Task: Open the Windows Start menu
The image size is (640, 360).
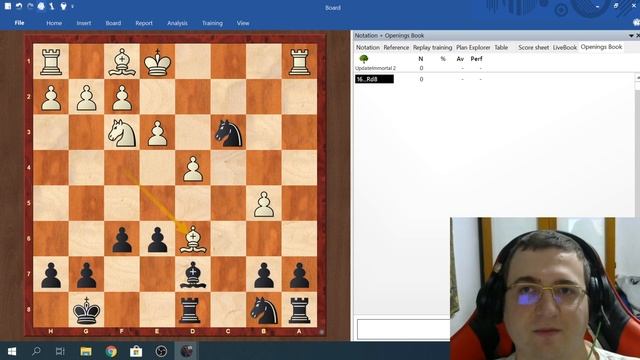Action: pyautogui.click(x=11, y=351)
